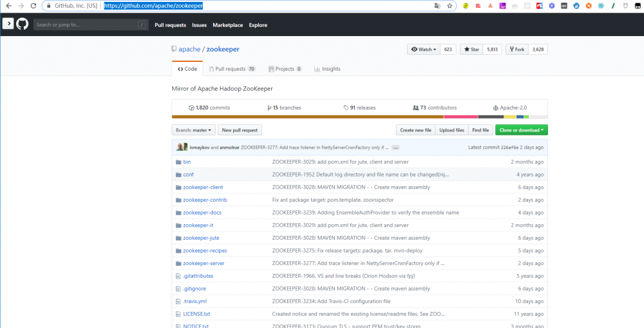
Task: Open the NOTICE.txt file link
Action: coord(196,326)
